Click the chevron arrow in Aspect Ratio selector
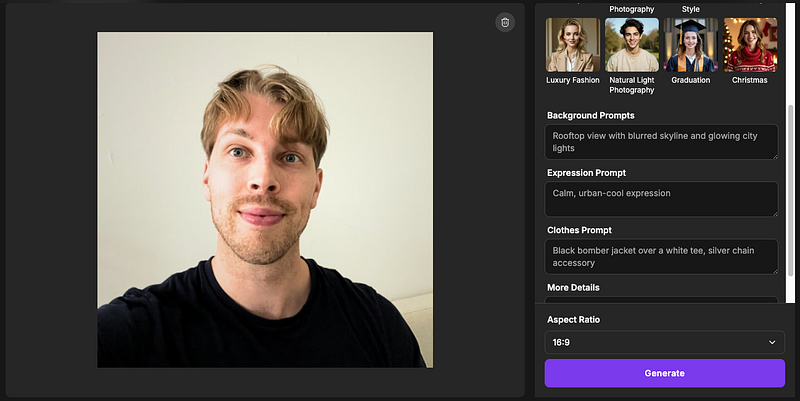The width and height of the screenshot is (800, 401). [771, 342]
